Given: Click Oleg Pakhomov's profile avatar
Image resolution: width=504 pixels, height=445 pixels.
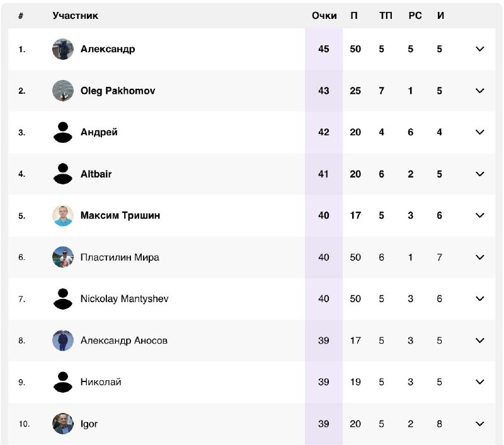Looking at the screenshot, I should tap(63, 91).
